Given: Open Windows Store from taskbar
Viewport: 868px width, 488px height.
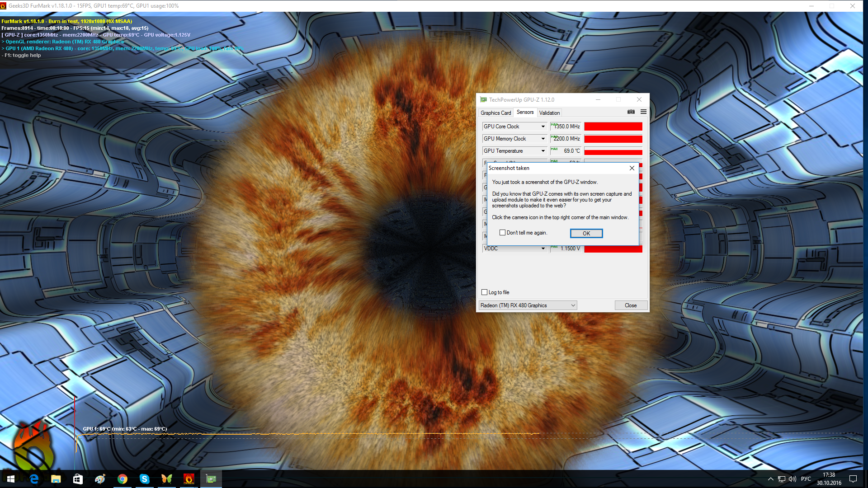Looking at the screenshot, I should [x=78, y=479].
